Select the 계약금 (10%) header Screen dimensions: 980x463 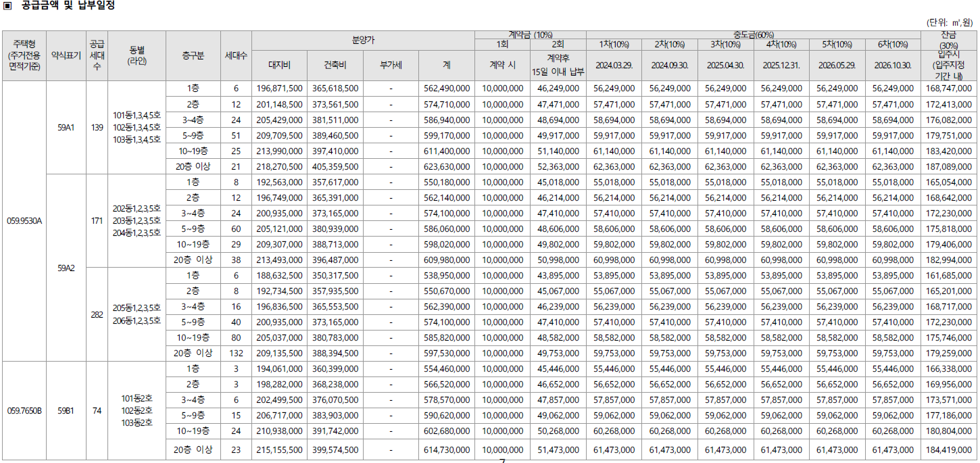pyautogui.click(x=530, y=35)
